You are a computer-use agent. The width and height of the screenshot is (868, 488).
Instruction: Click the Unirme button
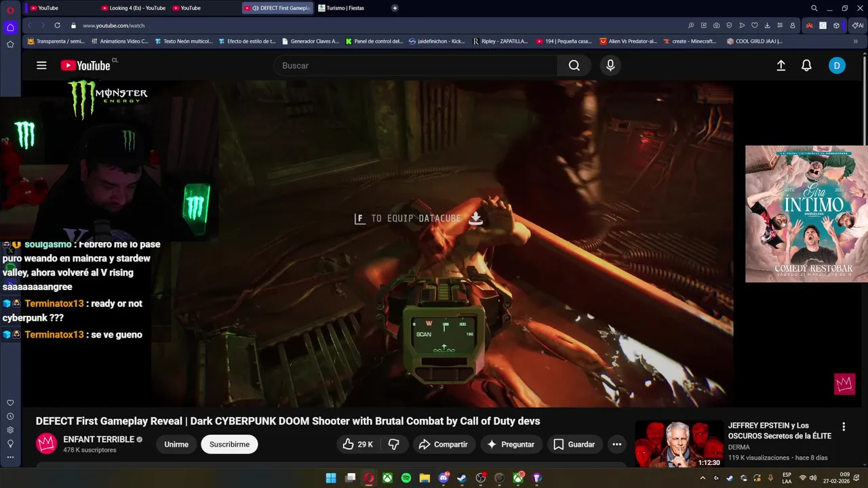tap(176, 445)
